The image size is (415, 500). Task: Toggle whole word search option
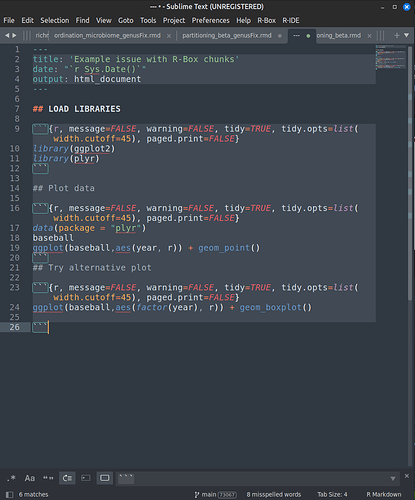point(48,478)
